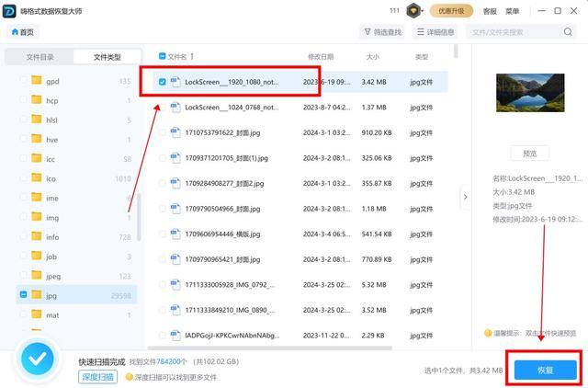The image size is (588, 388).
Task: Open the 菜单 menu
Action: pos(512,11)
